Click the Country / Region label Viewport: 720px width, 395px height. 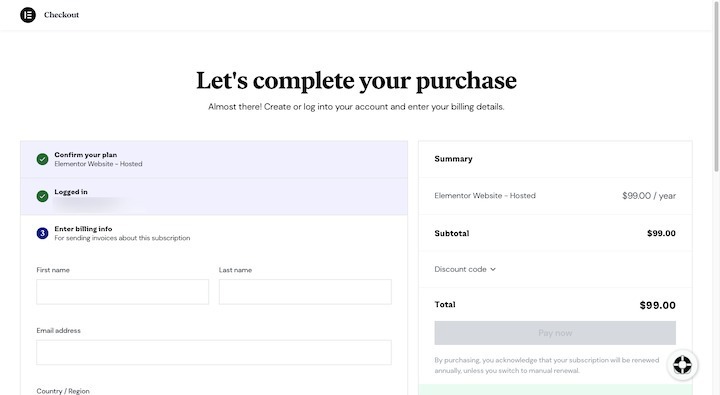point(63,391)
